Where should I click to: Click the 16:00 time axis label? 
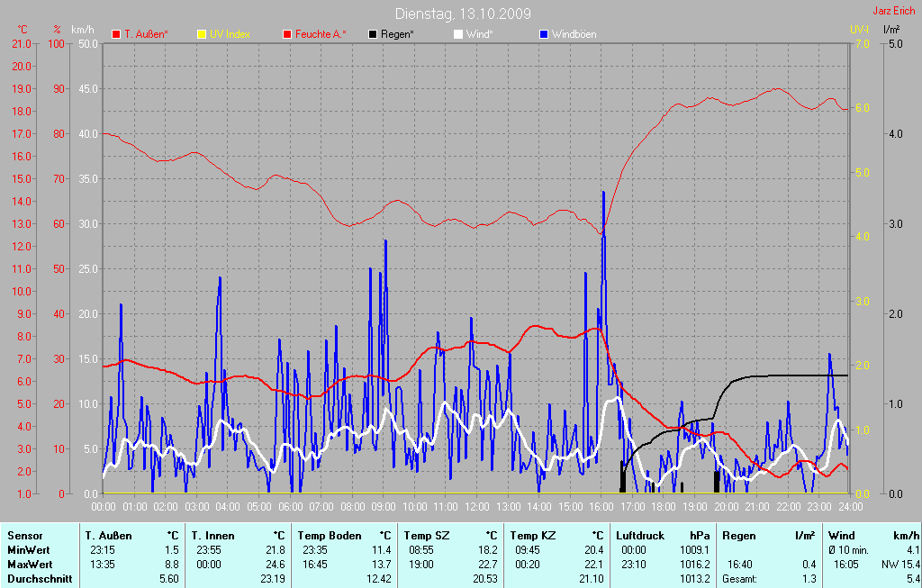[x=601, y=506]
